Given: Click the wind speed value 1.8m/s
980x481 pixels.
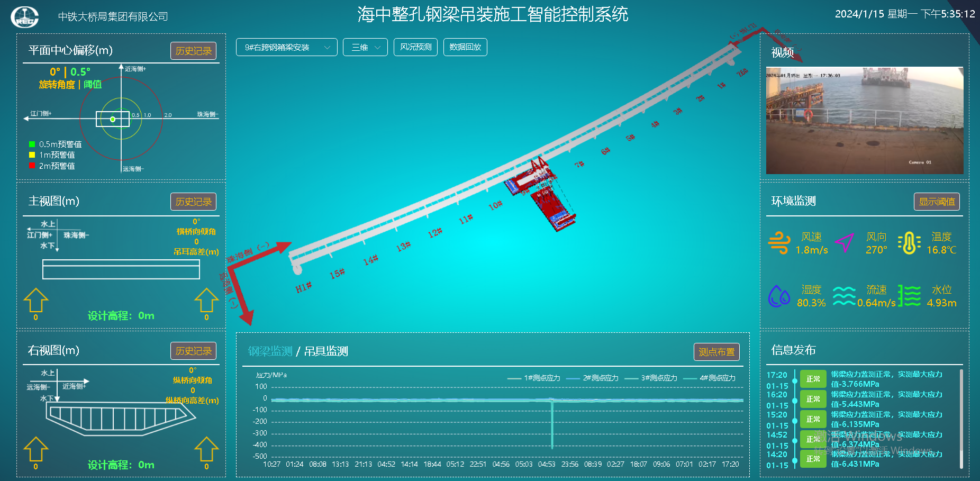Looking at the screenshot, I should [812, 250].
